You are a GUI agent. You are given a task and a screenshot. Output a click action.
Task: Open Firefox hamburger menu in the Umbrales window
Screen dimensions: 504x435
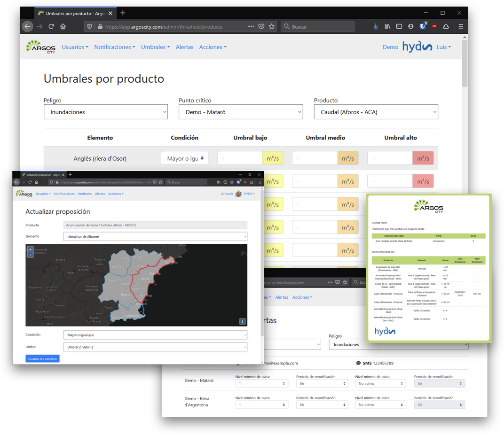[x=461, y=27]
